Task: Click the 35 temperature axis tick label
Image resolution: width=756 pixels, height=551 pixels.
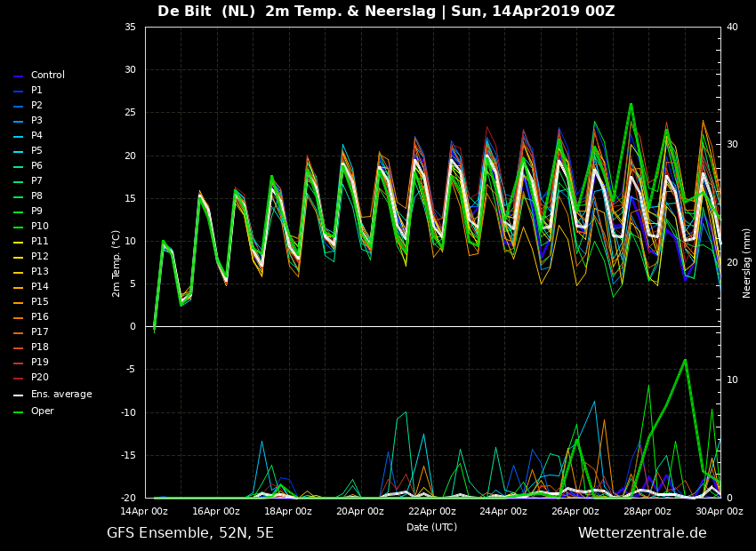Action: click(130, 27)
